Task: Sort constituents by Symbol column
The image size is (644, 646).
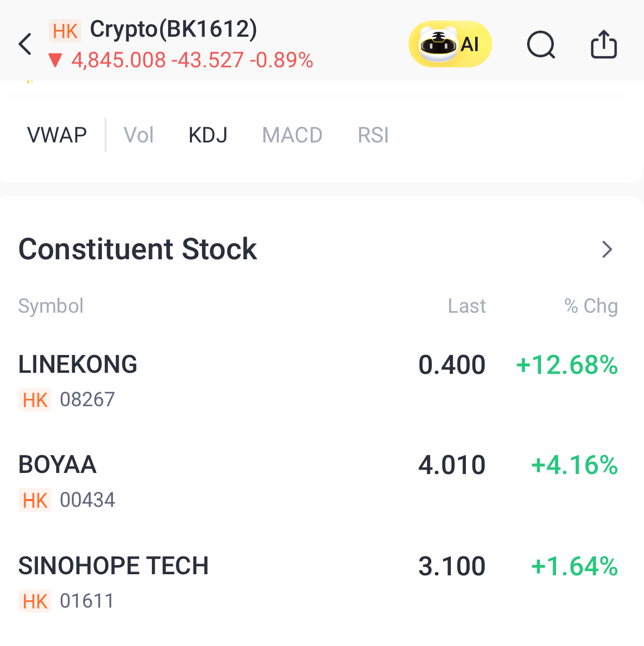Action: pos(51,306)
